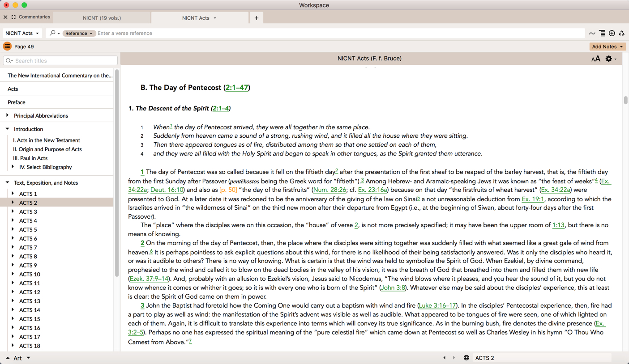Image resolution: width=629 pixels, height=364 pixels.
Task: Expand the ACTS 2 tree node
Action: 13,203
